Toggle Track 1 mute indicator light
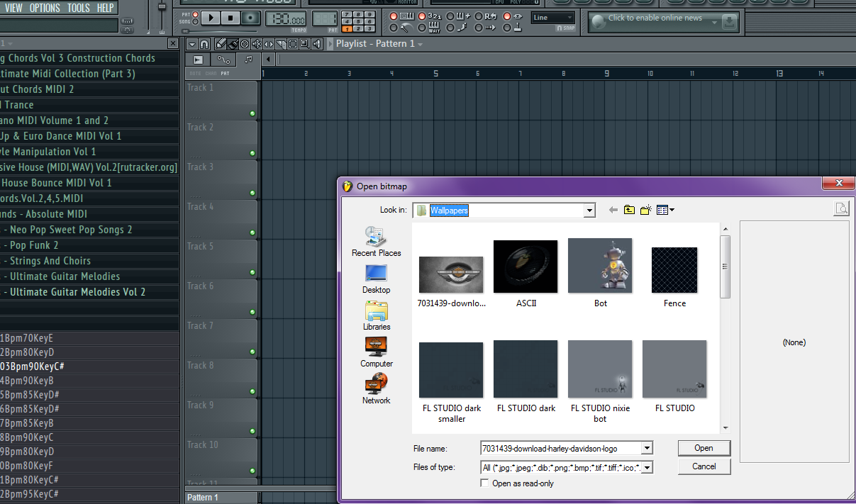856x504 pixels. (x=252, y=113)
